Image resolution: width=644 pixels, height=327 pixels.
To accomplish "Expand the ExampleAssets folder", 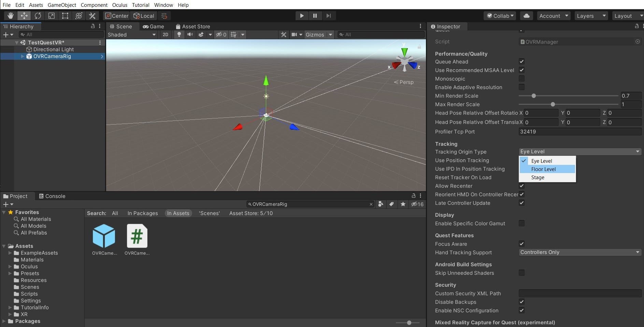I will (10, 253).
